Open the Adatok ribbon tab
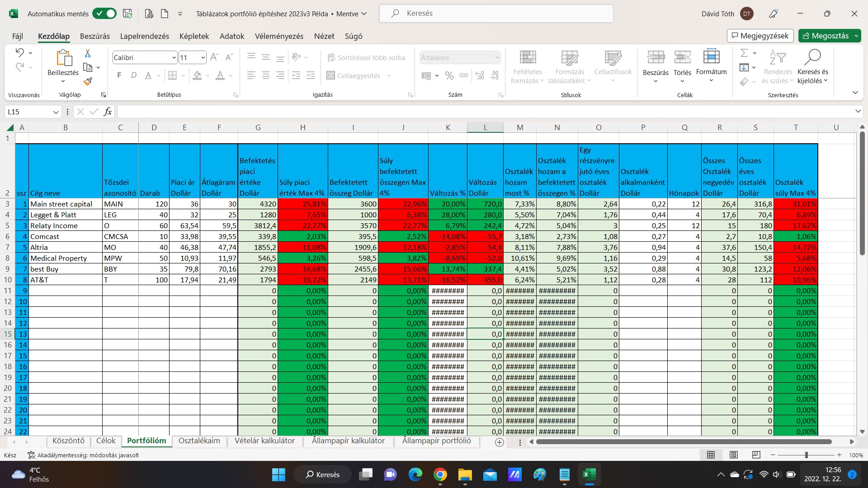 [232, 36]
